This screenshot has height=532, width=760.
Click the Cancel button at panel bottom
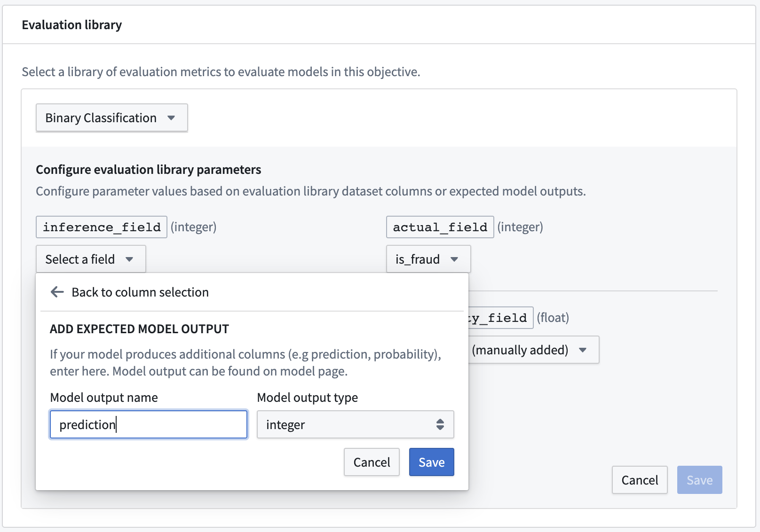pos(640,480)
